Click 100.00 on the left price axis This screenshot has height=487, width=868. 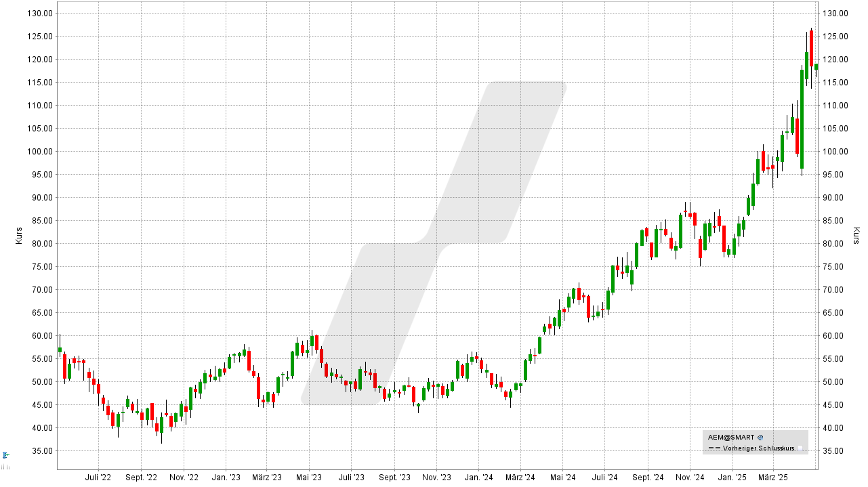coord(41,151)
